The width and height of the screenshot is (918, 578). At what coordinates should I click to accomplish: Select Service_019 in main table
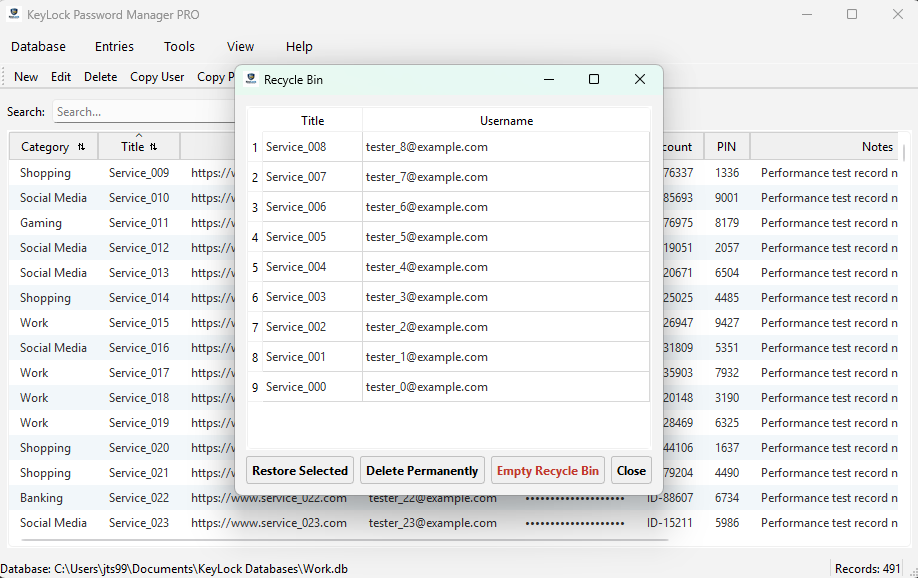click(139, 423)
